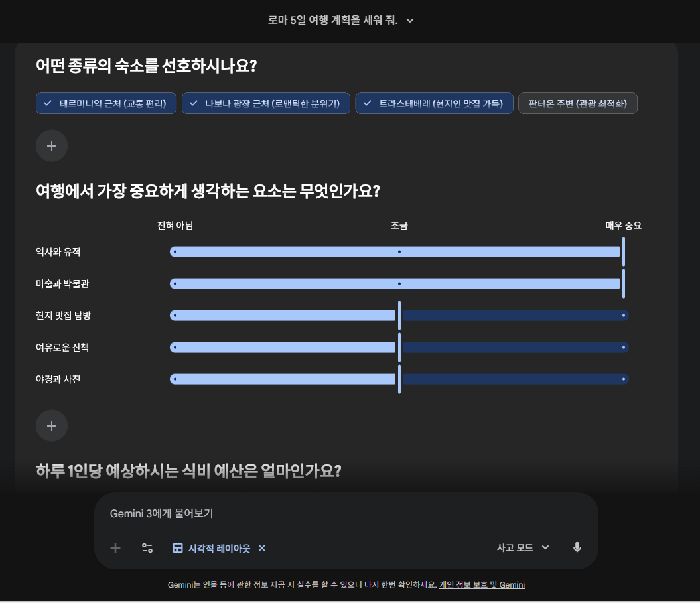Adjust the 야경과 사진 importance slider
Viewport: 700px width, 603px height.
[399, 379]
